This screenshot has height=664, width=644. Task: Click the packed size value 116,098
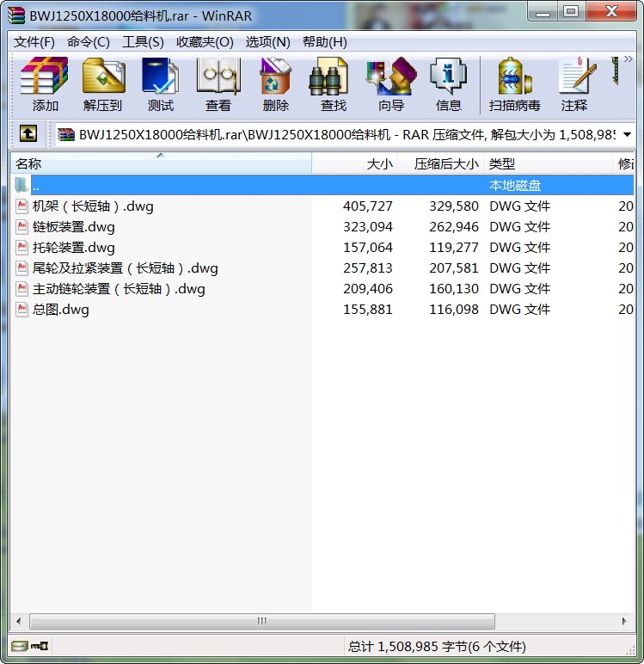point(454,310)
